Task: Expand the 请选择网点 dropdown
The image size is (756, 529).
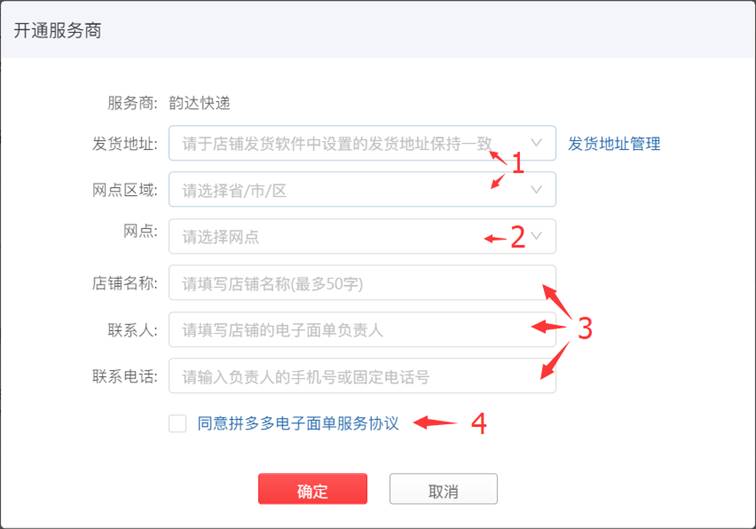Action: 362,236
